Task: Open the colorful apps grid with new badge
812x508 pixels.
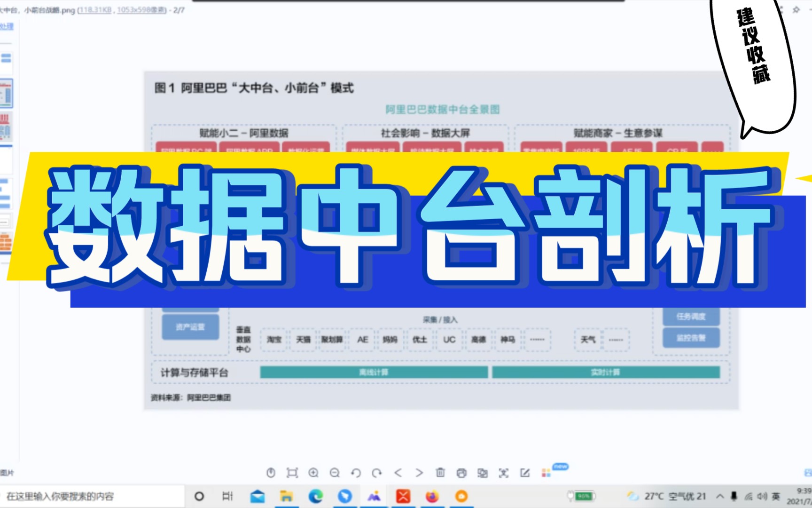Action: [547, 473]
